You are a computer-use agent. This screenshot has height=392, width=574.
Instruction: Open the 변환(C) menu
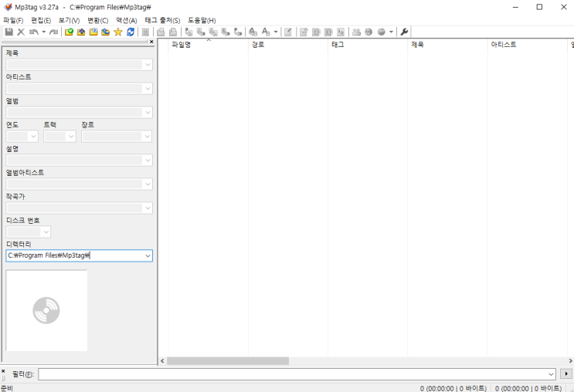click(x=98, y=21)
